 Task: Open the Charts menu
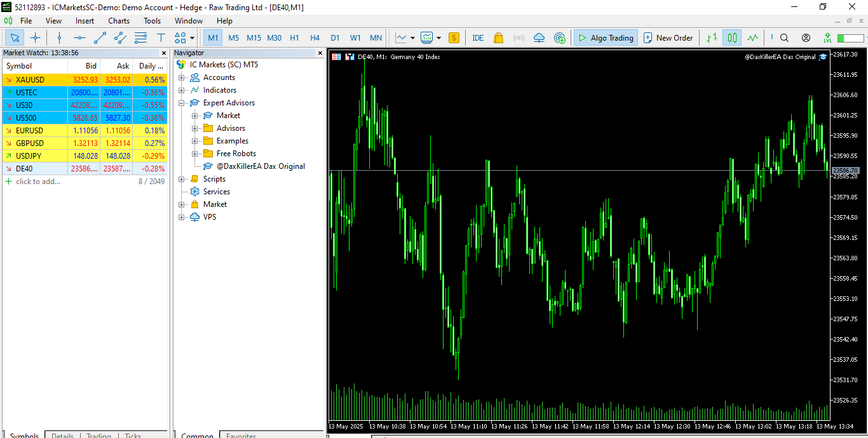click(118, 21)
